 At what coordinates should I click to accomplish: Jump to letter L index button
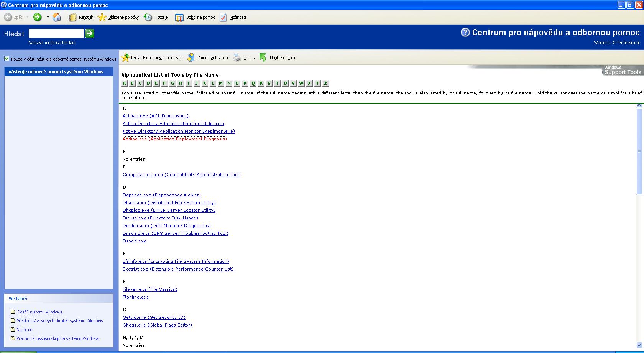point(213,83)
